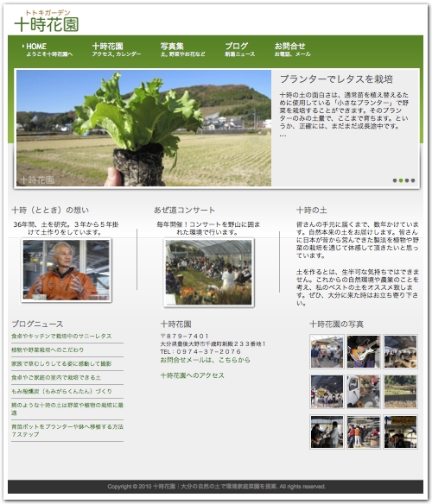Open bottom-row middle gallery thumbnail of people standing
432x504 pixels.
tap(364, 432)
